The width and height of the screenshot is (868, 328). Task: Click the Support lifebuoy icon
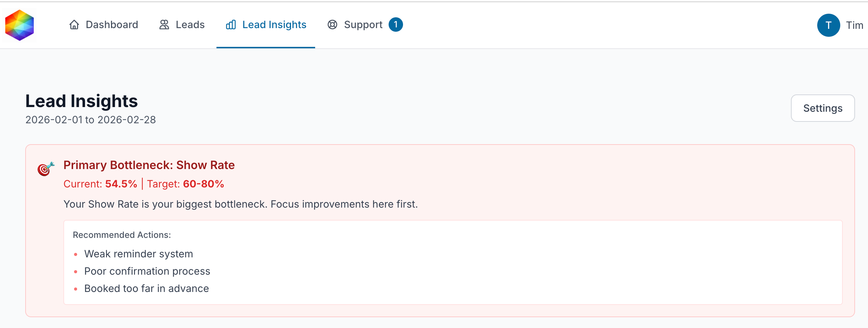(x=332, y=25)
